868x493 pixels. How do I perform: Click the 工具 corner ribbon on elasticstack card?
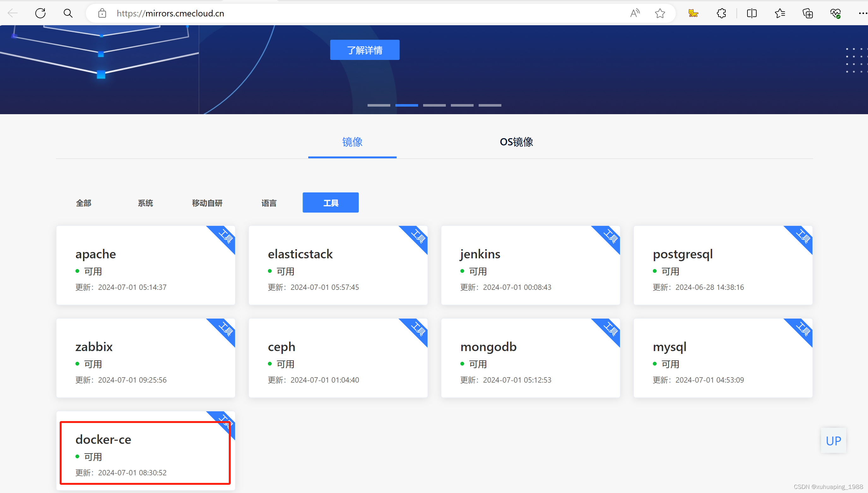pos(417,236)
